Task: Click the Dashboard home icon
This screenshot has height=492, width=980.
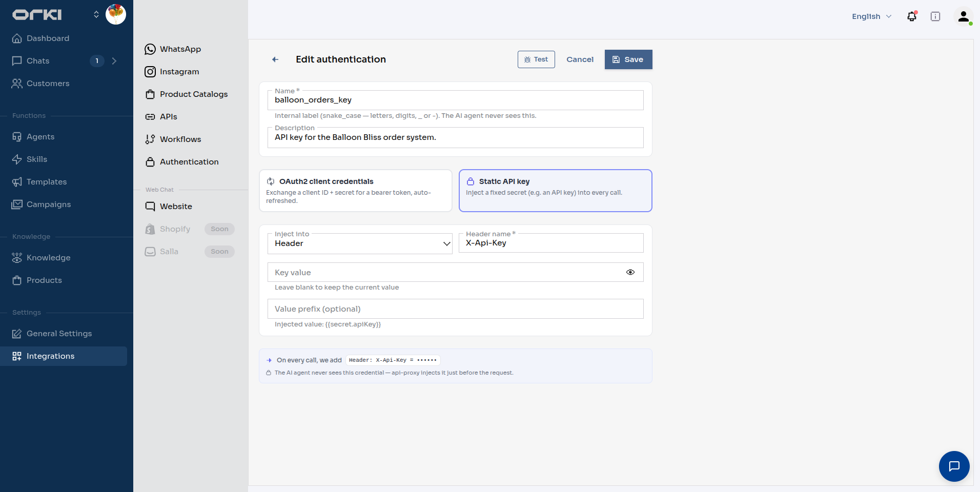Action: 17,38
